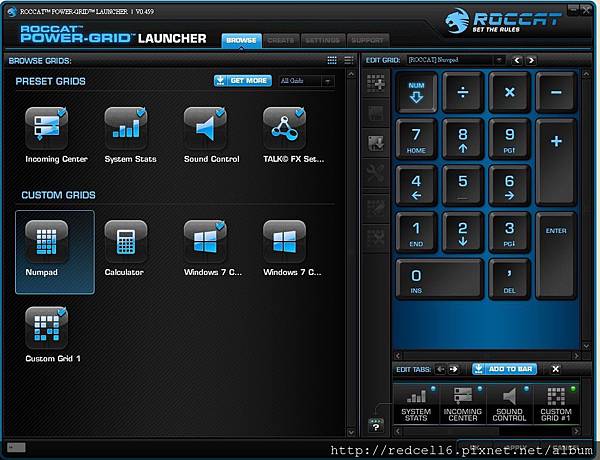Click the 5 key on numpad
Screen dimensions: 600x460
pyautogui.click(x=463, y=186)
